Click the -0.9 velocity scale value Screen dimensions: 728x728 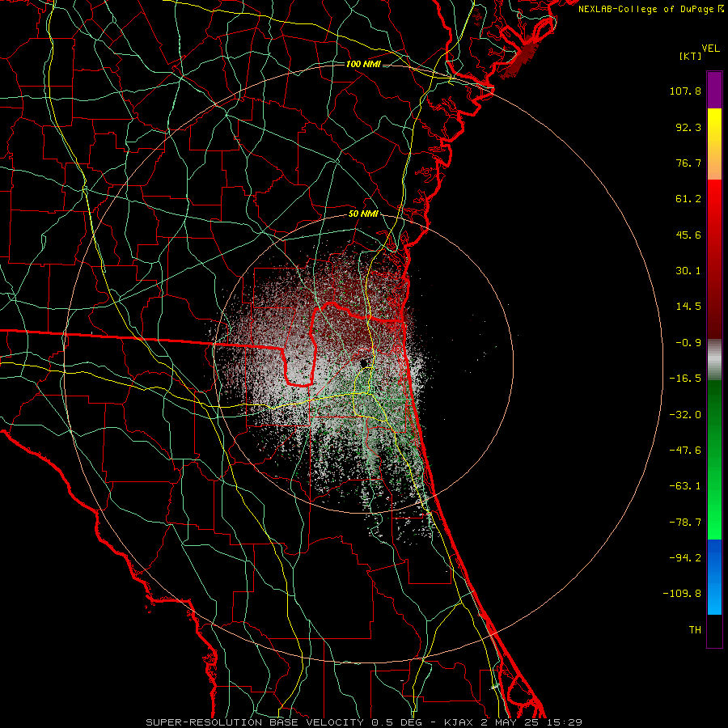coord(688,343)
